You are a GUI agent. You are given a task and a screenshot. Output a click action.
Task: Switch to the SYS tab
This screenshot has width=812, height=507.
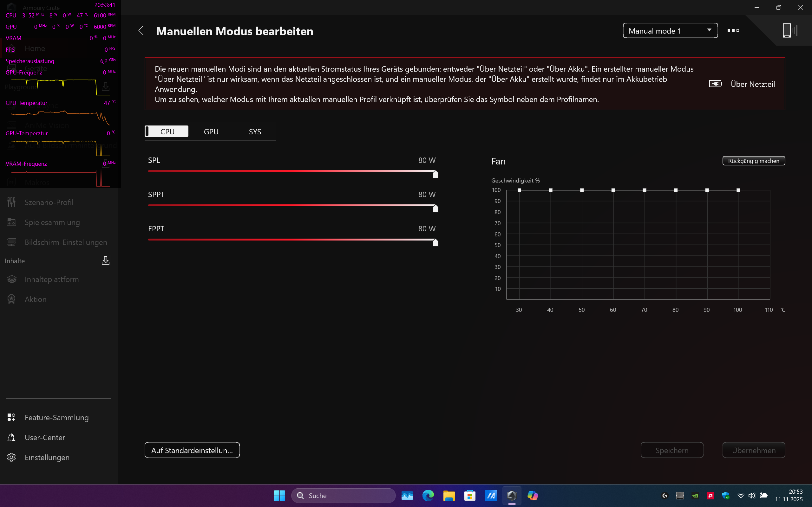[255, 132]
